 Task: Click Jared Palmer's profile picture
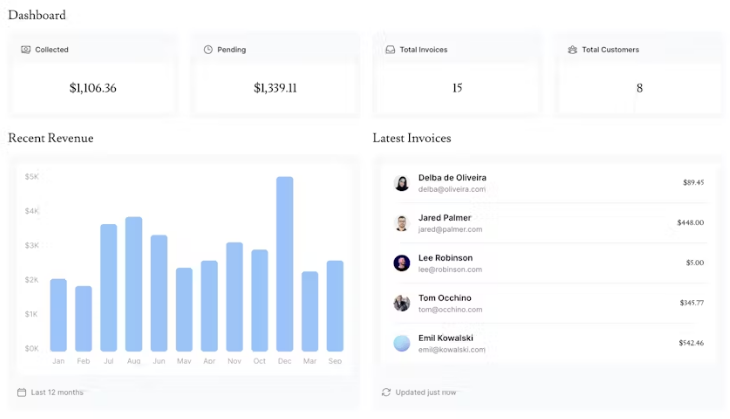pos(401,223)
